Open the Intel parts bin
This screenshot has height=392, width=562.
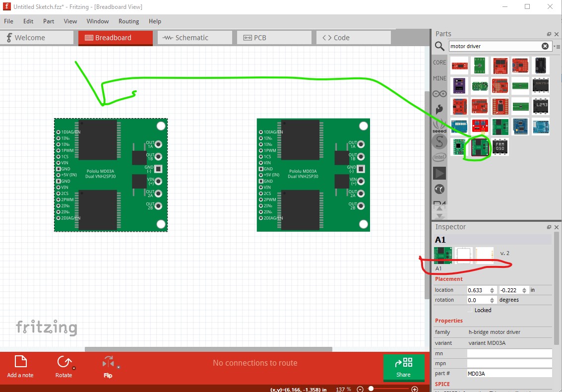439,156
